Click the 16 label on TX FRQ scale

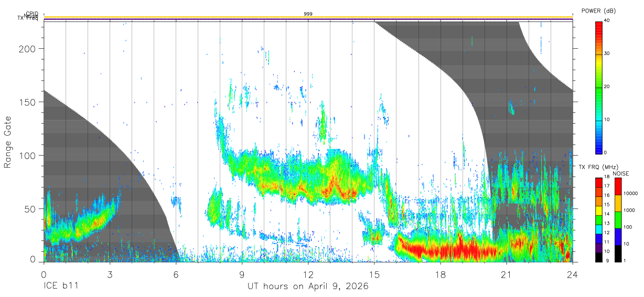pyautogui.click(x=607, y=195)
